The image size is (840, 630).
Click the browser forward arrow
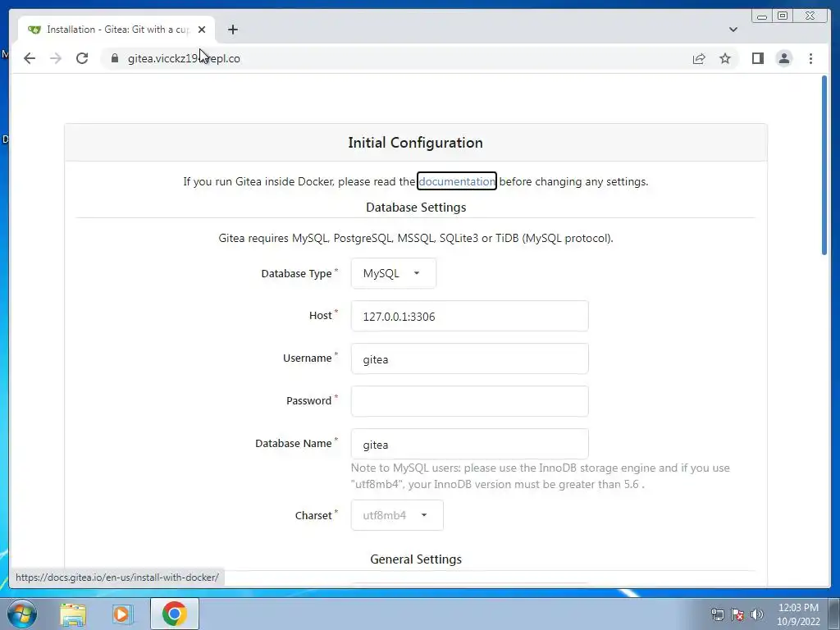(x=56, y=58)
